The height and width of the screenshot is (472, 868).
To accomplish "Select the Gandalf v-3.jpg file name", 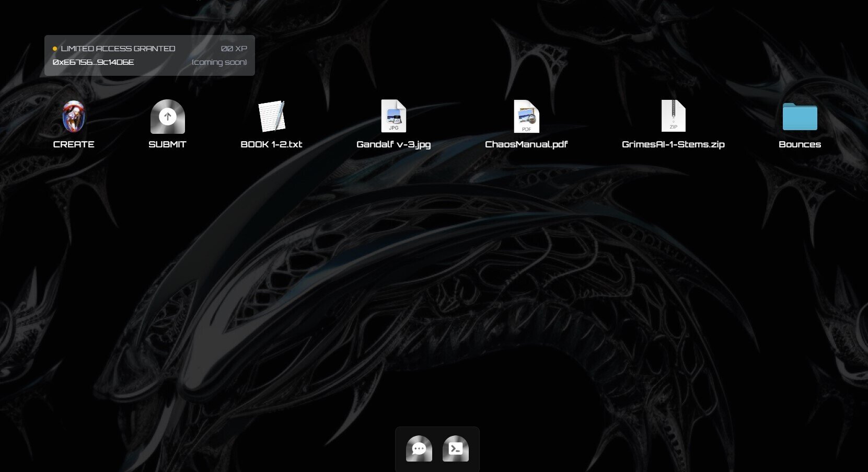I will pyautogui.click(x=394, y=144).
